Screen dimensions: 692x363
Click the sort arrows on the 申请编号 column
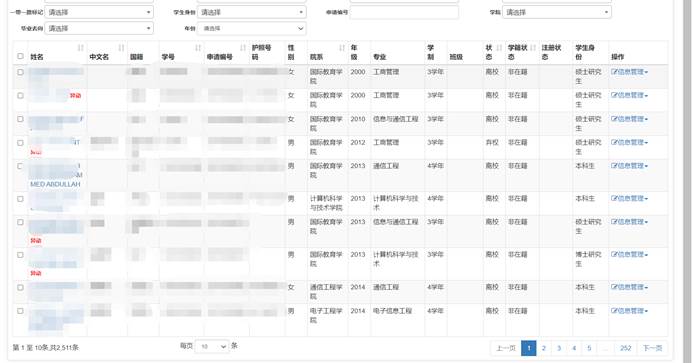(x=243, y=48)
